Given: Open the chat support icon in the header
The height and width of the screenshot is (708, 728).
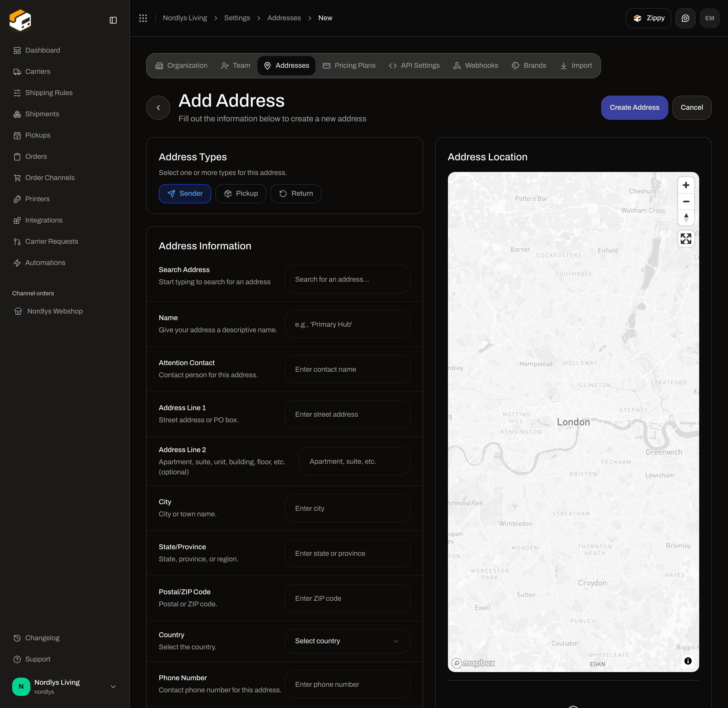Looking at the screenshot, I should 685,18.
